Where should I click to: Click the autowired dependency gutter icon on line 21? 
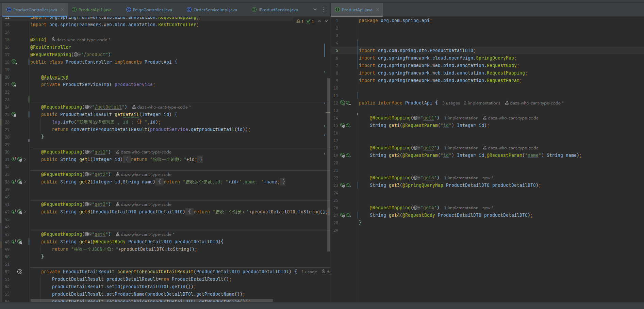(x=14, y=84)
